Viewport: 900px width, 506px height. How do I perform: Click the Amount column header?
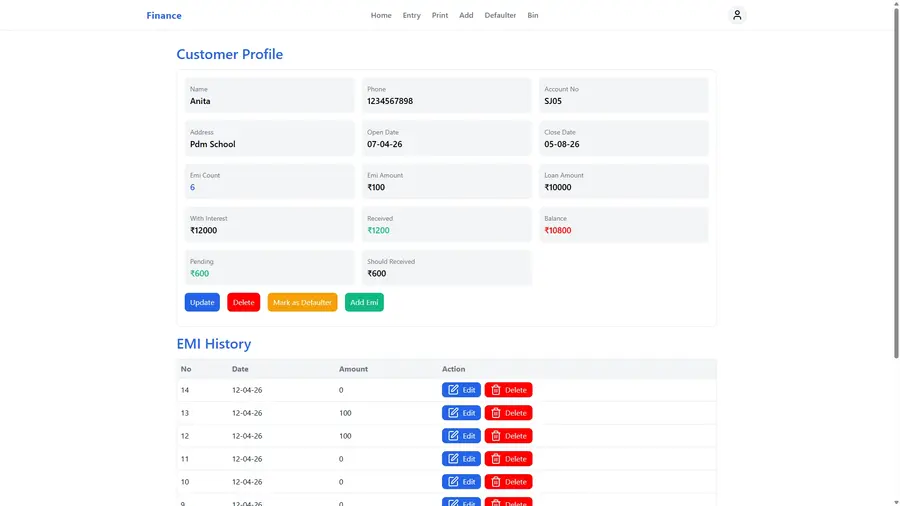point(353,369)
